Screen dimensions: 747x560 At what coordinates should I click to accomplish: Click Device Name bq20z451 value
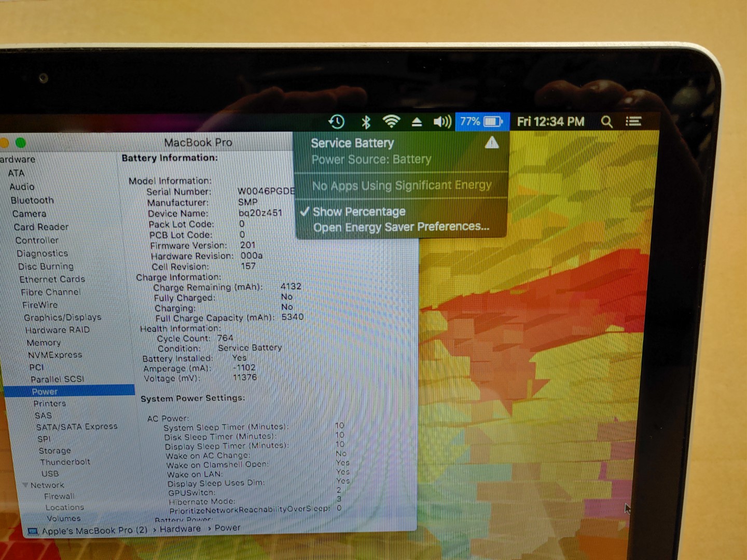click(260, 213)
